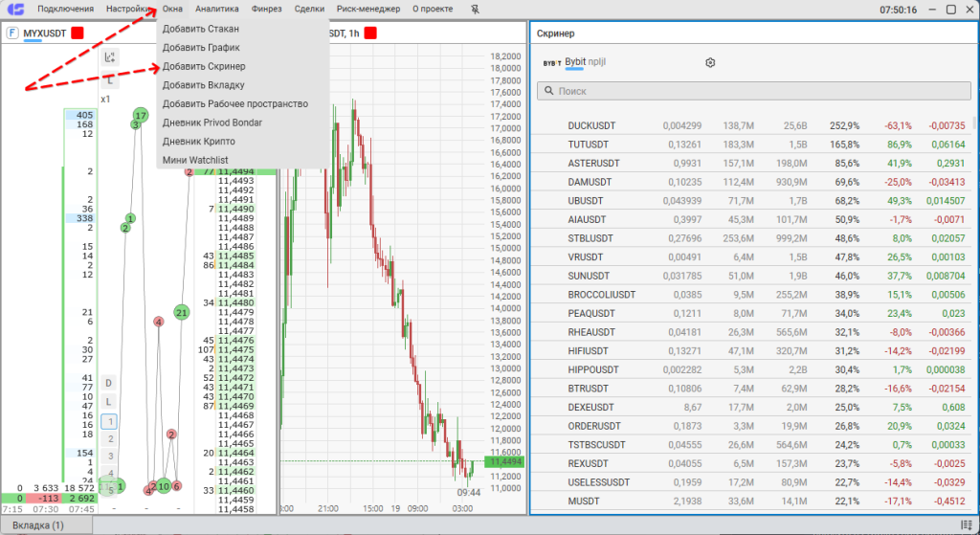980x535 pixels.
Task: Open screener settings gear icon
Action: [x=710, y=62]
